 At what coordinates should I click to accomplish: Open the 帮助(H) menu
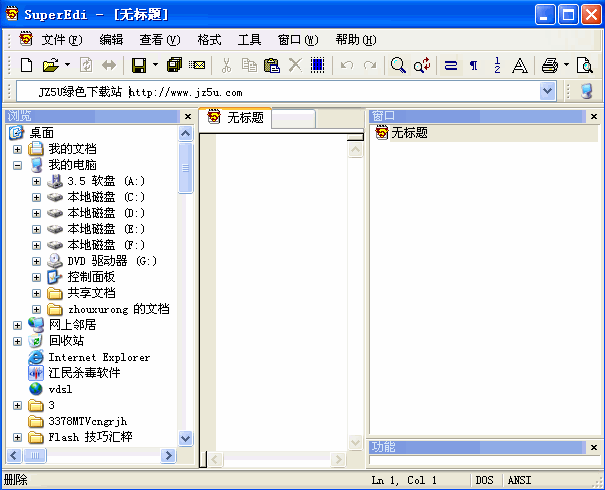355,40
